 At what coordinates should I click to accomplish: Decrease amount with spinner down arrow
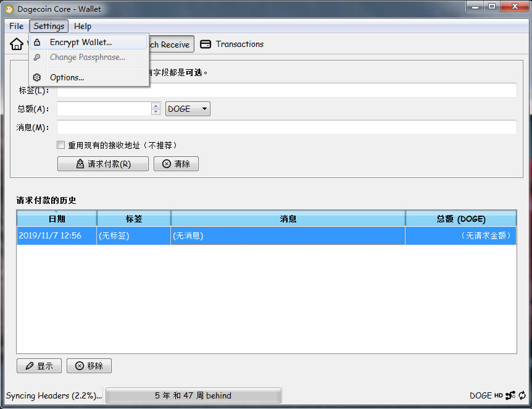tap(156, 111)
